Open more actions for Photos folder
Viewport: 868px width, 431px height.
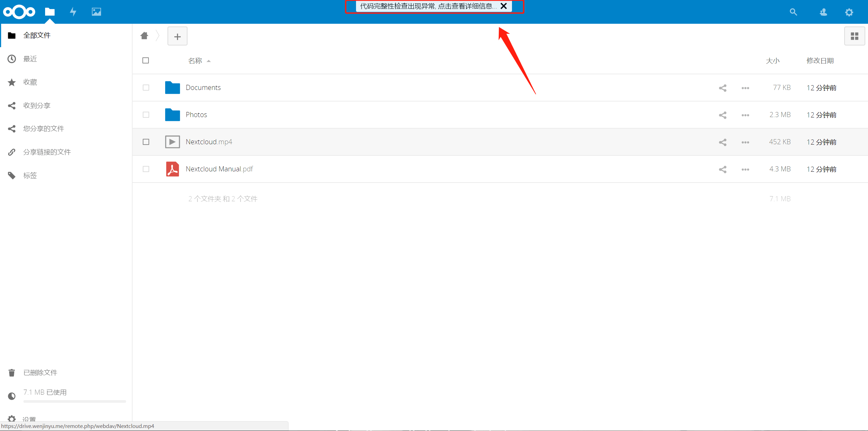coord(745,115)
